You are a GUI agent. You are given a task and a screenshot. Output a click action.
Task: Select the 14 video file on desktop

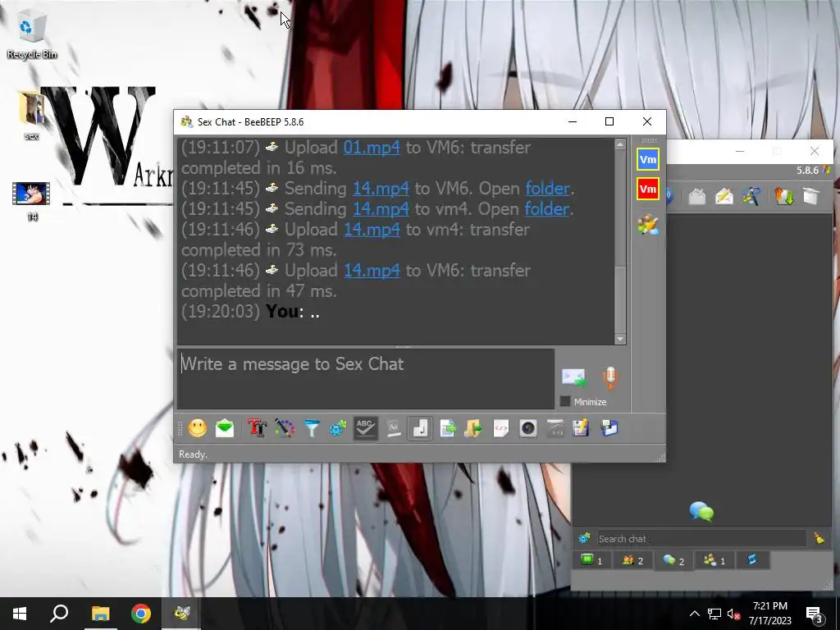pyautogui.click(x=32, y=202)
